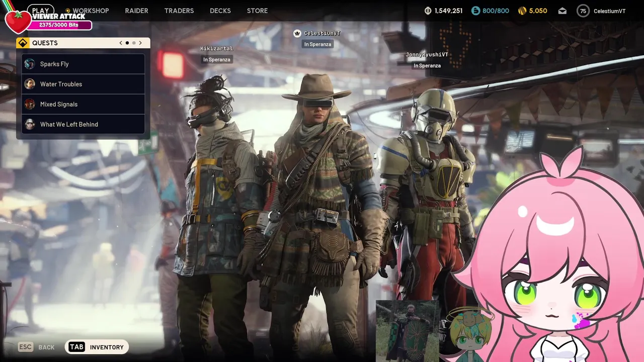Open the What We Left Behind quest
644x362 pixels.
coord(84,124)
